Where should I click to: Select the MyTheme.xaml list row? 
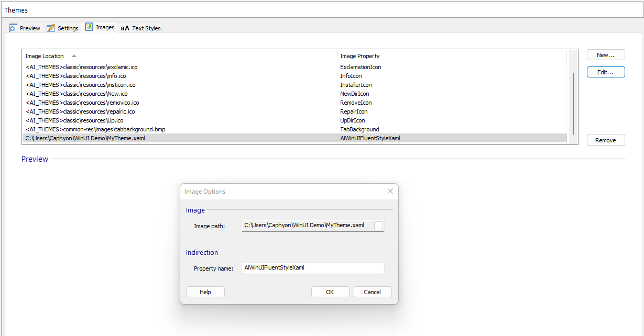(x=294, y=138)
